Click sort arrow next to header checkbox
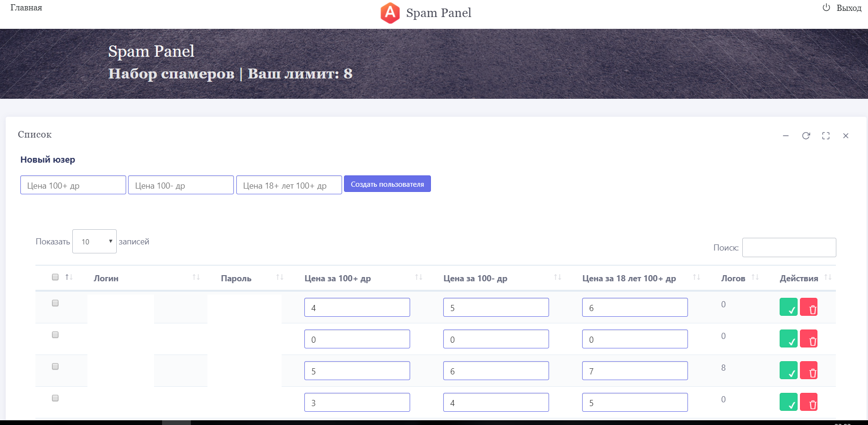 (69, 277)
